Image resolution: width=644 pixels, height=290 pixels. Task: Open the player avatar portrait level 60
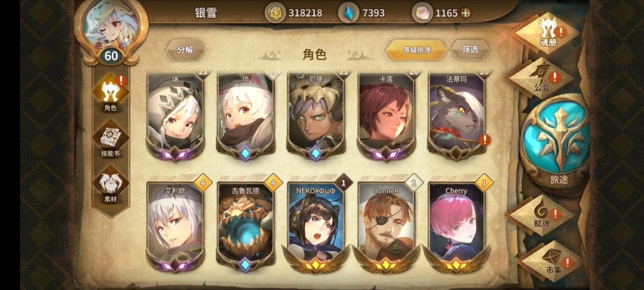point(111,29)
